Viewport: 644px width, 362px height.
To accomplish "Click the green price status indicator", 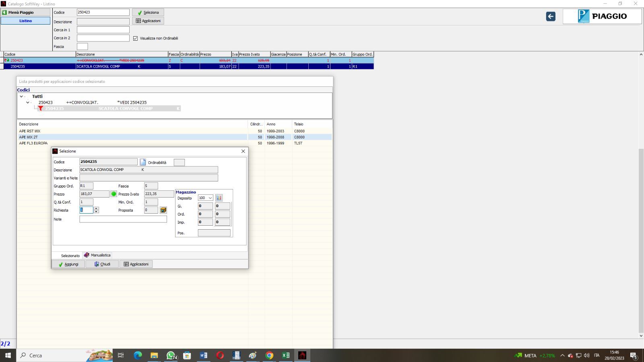I will [114, 194].
